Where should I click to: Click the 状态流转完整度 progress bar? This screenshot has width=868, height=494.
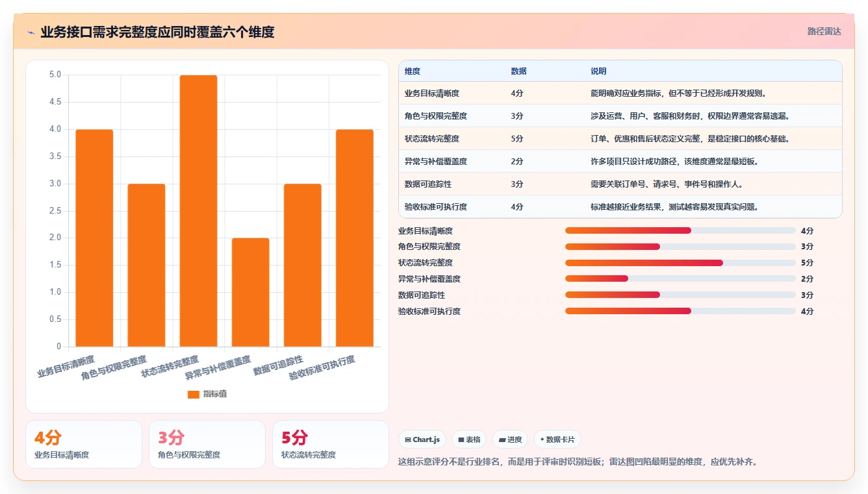680,263
